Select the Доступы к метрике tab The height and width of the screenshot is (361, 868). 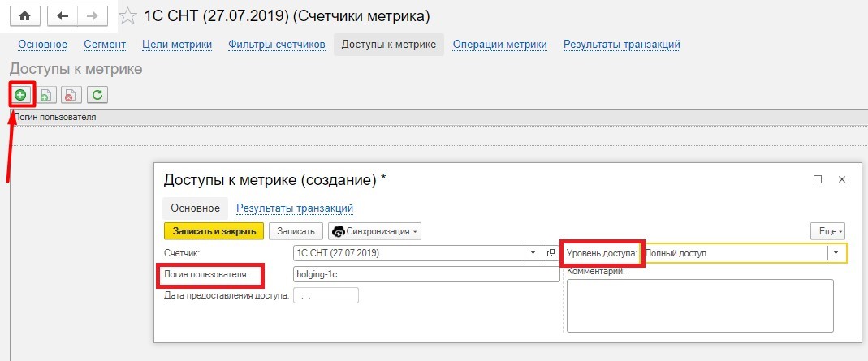tap(389, 45)
